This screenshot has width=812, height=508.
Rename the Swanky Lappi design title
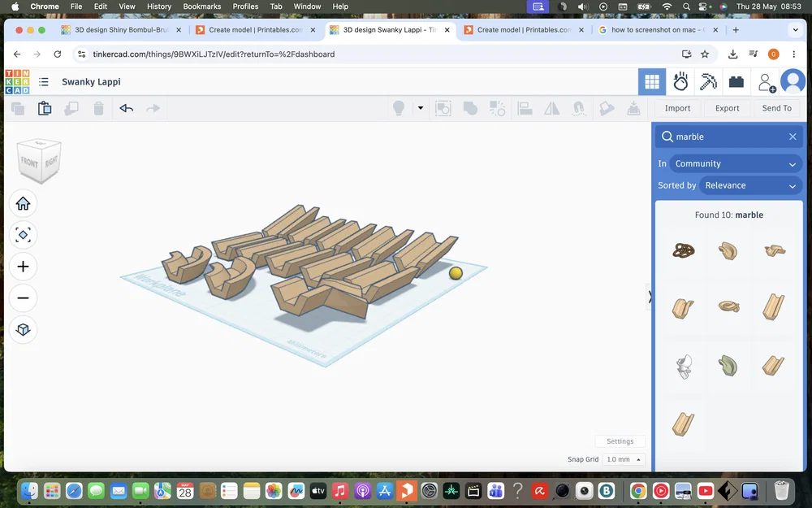[x=91, y=82]
